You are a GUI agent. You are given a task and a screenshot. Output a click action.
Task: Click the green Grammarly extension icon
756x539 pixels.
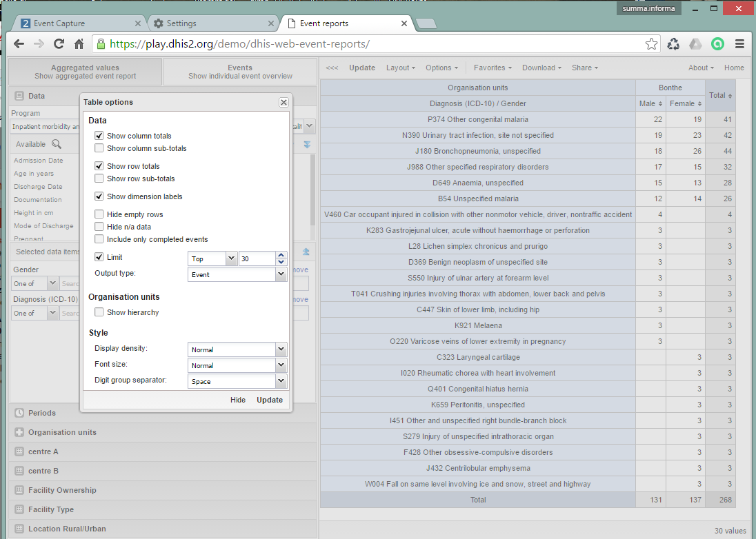717,44
